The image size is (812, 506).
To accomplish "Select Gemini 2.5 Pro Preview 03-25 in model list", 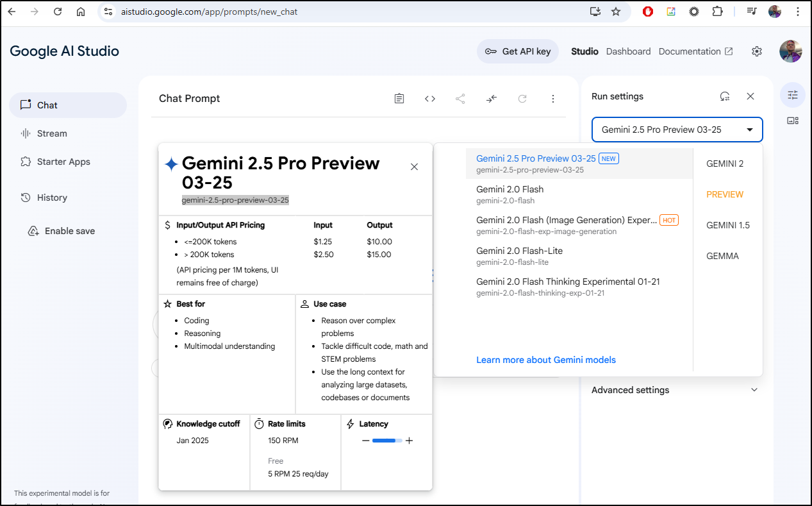I will click(x=579, y=164).
